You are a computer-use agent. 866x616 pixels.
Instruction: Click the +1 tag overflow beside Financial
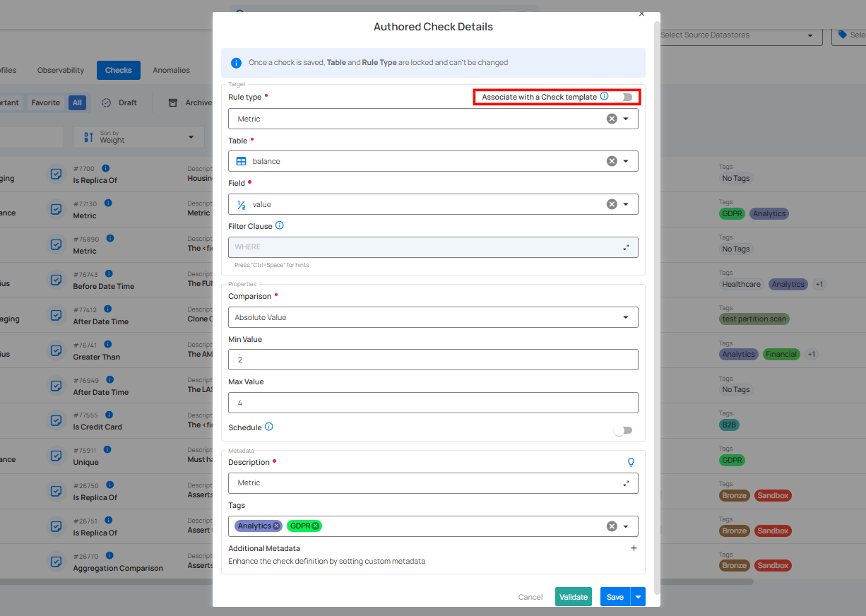pos(812,354)
